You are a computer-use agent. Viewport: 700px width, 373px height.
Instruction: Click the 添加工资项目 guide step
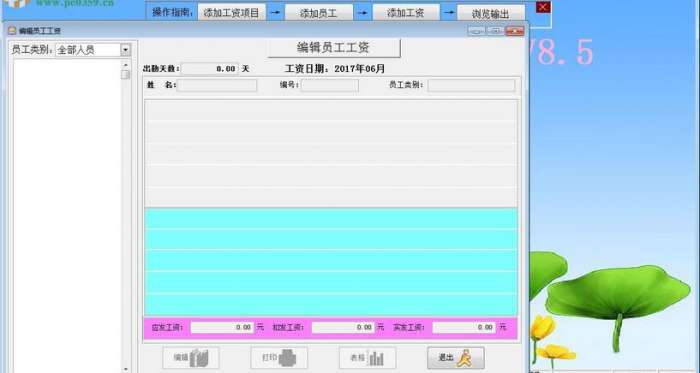[231, 13]
